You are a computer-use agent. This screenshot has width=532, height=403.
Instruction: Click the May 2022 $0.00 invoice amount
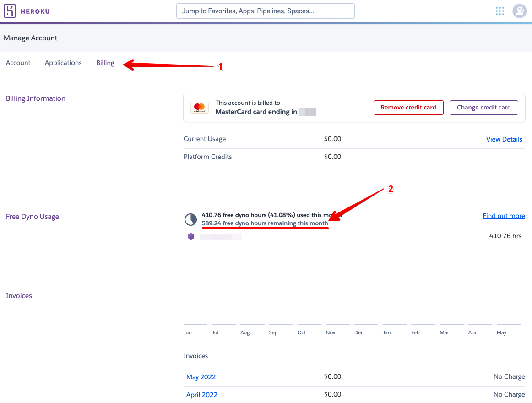332,376
